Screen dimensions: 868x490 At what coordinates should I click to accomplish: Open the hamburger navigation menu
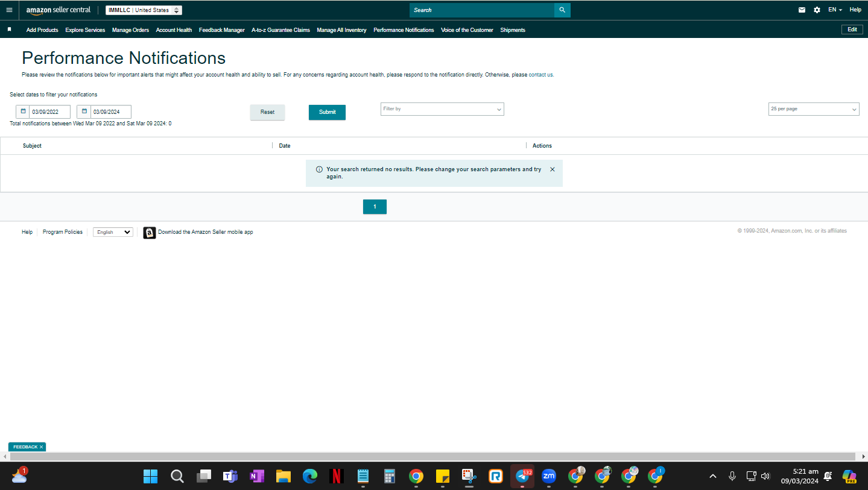9,10
